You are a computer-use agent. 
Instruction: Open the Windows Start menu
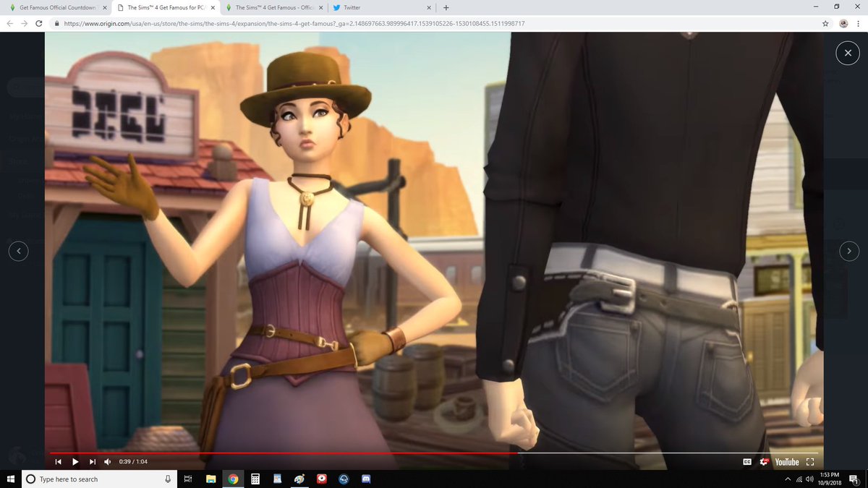tap(10, 479)
